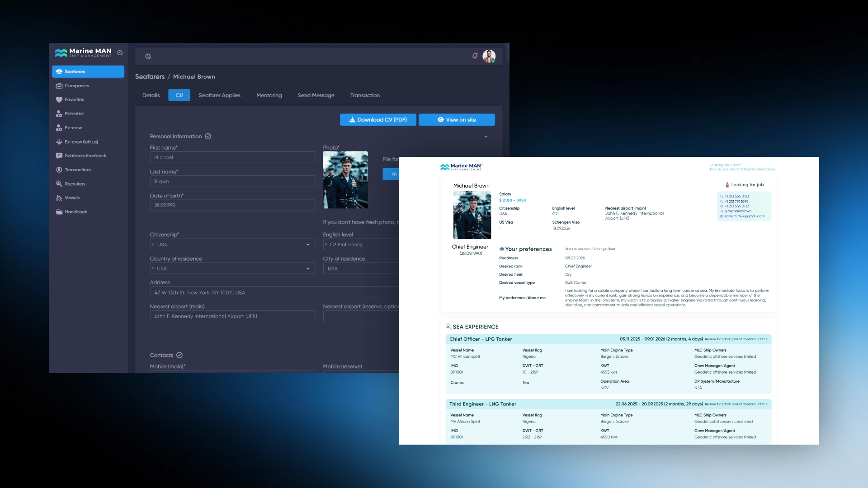Click Nearest airport (main) field
868x488 pixels.
click(233, 316)
